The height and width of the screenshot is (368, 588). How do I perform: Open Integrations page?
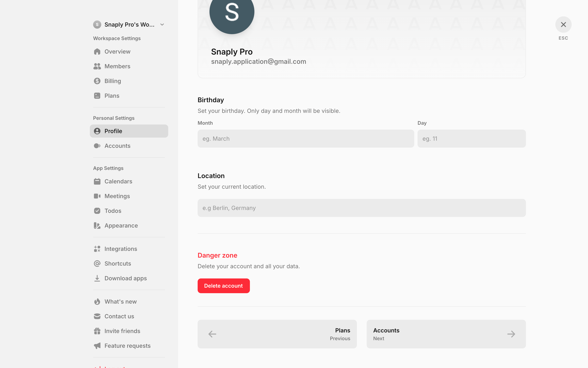pos(129,249)
